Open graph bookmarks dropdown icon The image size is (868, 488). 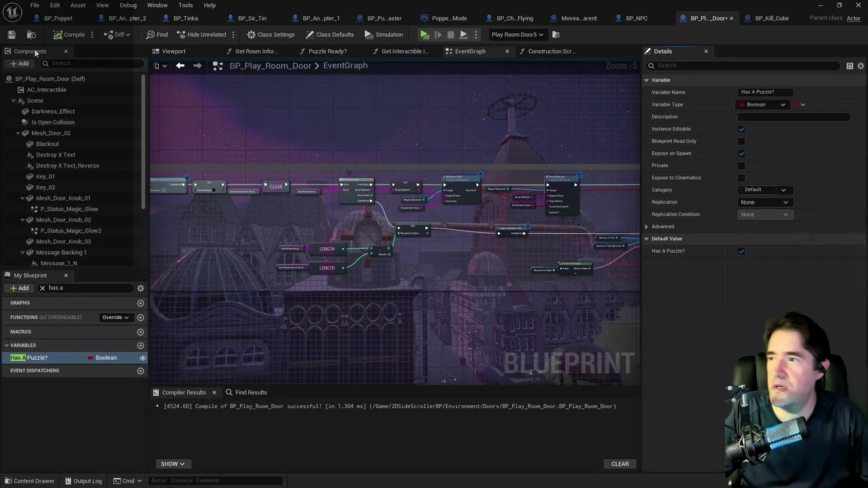pos(160,66)
